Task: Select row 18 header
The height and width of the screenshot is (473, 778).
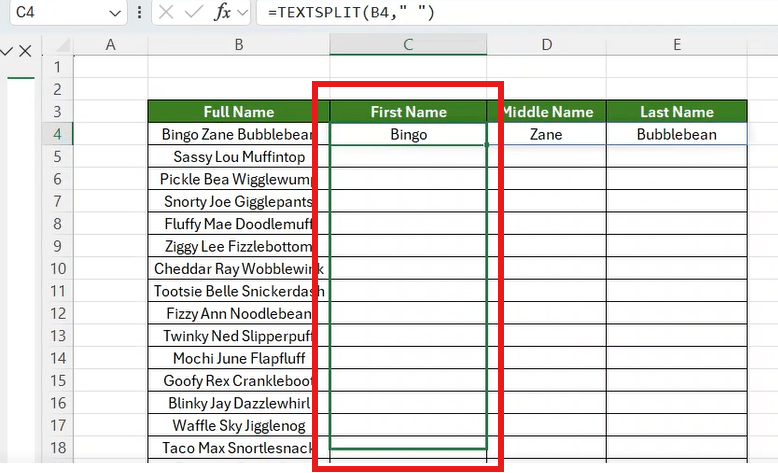Action: coord(58,448)
